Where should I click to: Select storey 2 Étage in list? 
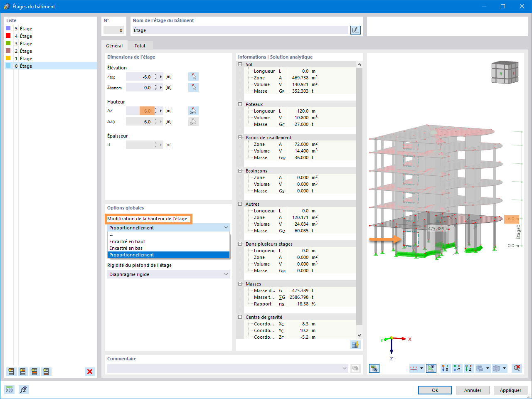tap(51, 51)
